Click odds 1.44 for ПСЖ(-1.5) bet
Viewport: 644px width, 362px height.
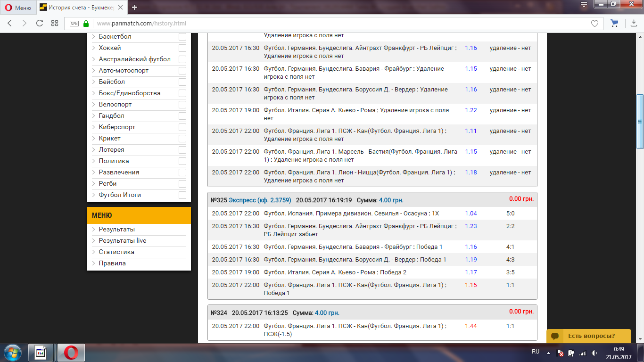(x=471, y=326)
